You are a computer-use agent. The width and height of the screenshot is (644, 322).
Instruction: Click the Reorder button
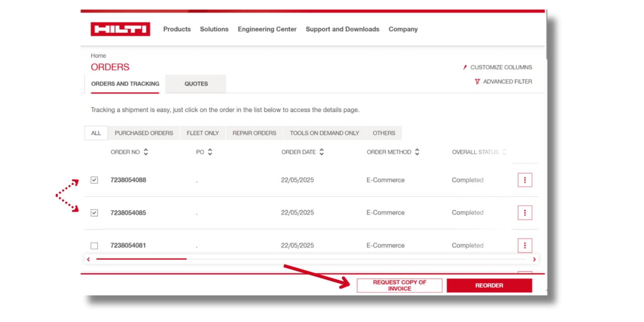(x=489, y=285)
